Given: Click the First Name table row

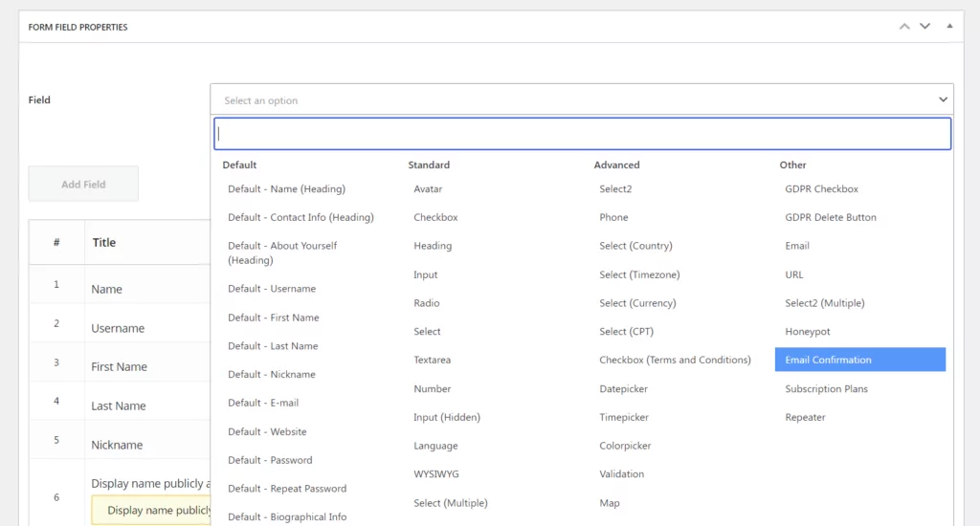Looking at the screenshot, I should [120, 362].
